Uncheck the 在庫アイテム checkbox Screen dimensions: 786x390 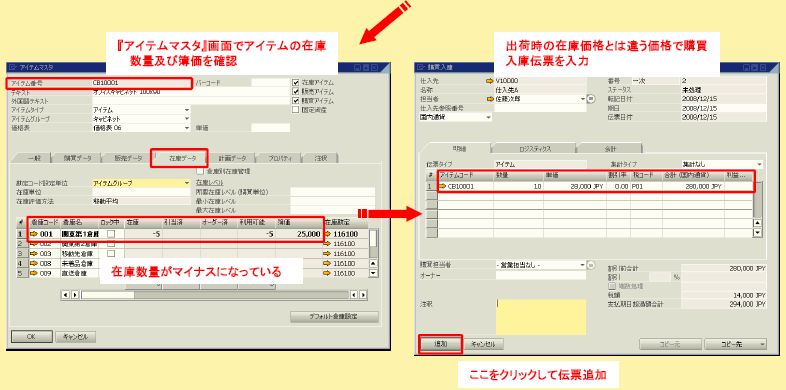coord(295,82)
